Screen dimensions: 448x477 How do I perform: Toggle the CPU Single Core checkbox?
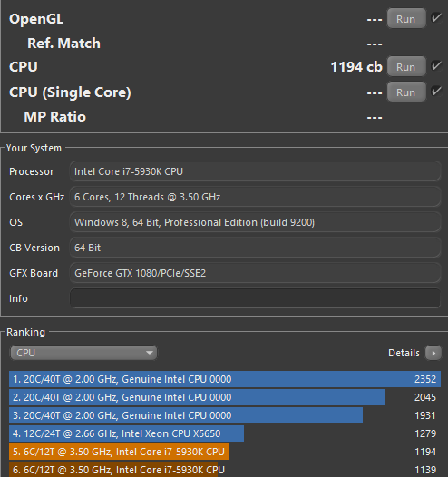(436, 91)
